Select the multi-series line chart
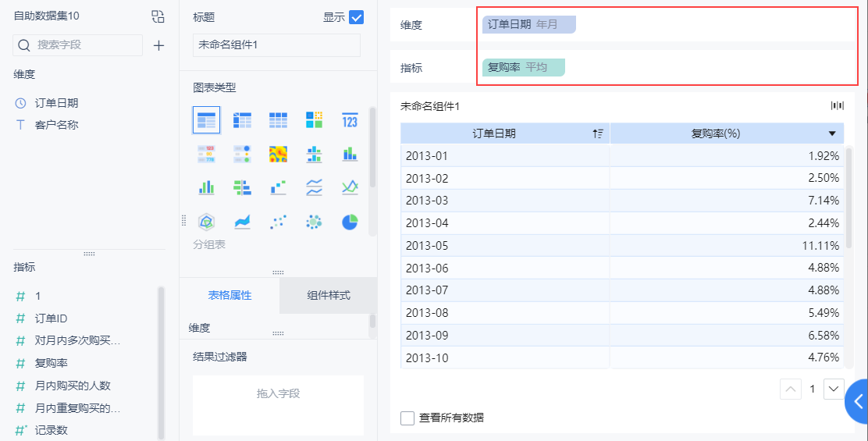 (350, 187)
